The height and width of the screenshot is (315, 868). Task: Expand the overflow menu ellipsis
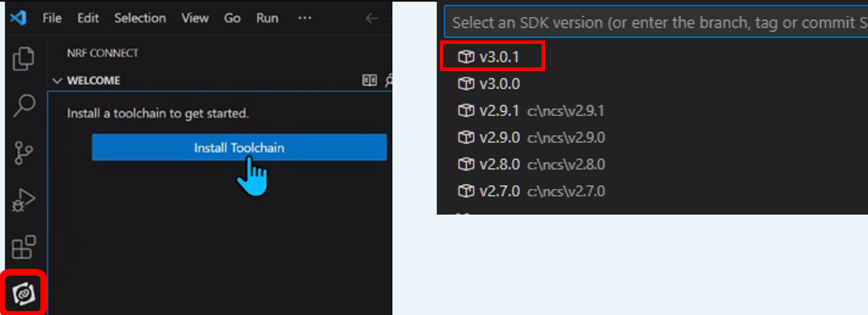click(305, 18)
